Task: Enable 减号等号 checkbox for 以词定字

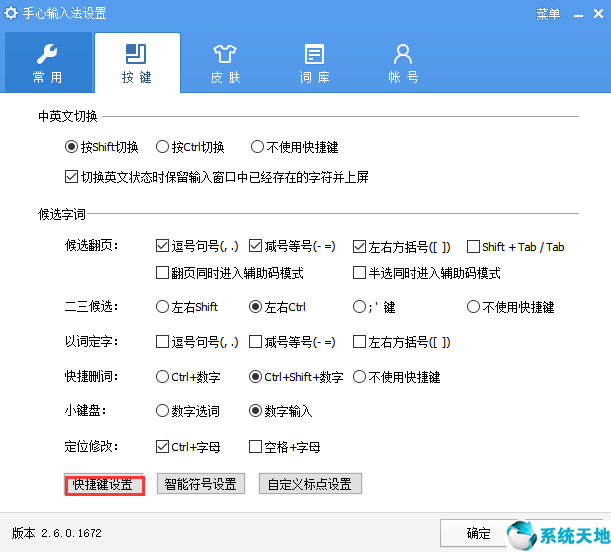Action: (x=292, y=342)
